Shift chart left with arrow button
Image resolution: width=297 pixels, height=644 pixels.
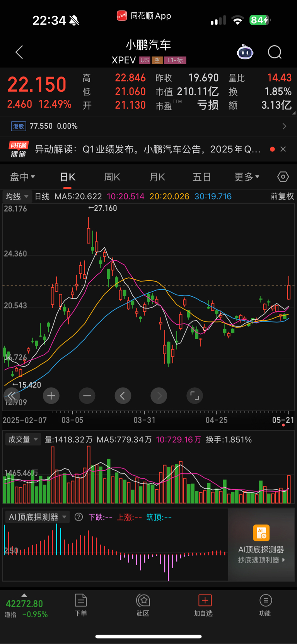tap(123, 396)
